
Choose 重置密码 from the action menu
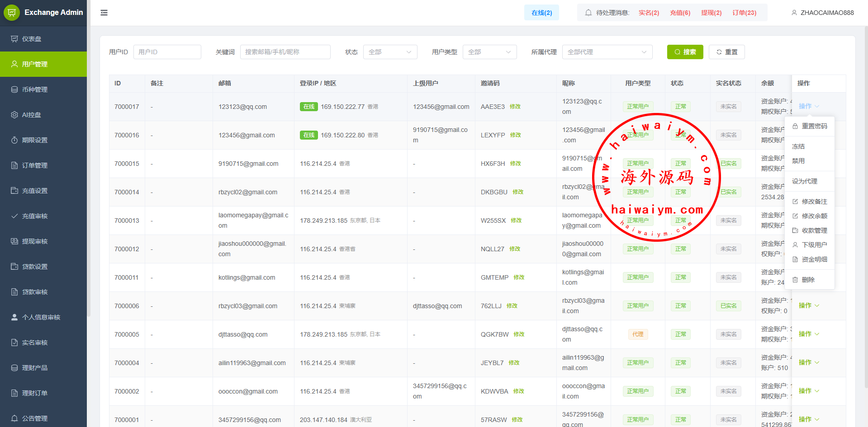pyautogui.click(x=814, y=126)
